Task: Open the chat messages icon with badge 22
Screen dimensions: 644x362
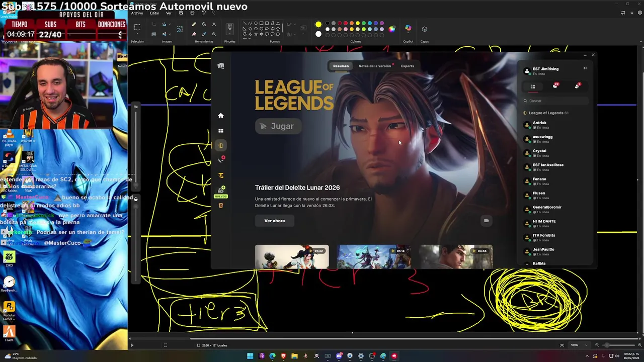Action: (555, 86)
